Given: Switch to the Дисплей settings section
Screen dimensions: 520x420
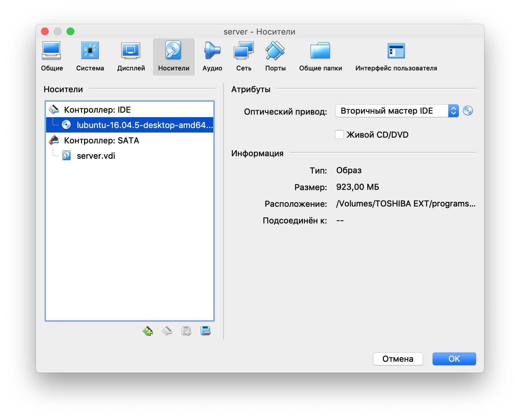Looking at the screenshot, I should pyautogui.click(x=131, y=57).
